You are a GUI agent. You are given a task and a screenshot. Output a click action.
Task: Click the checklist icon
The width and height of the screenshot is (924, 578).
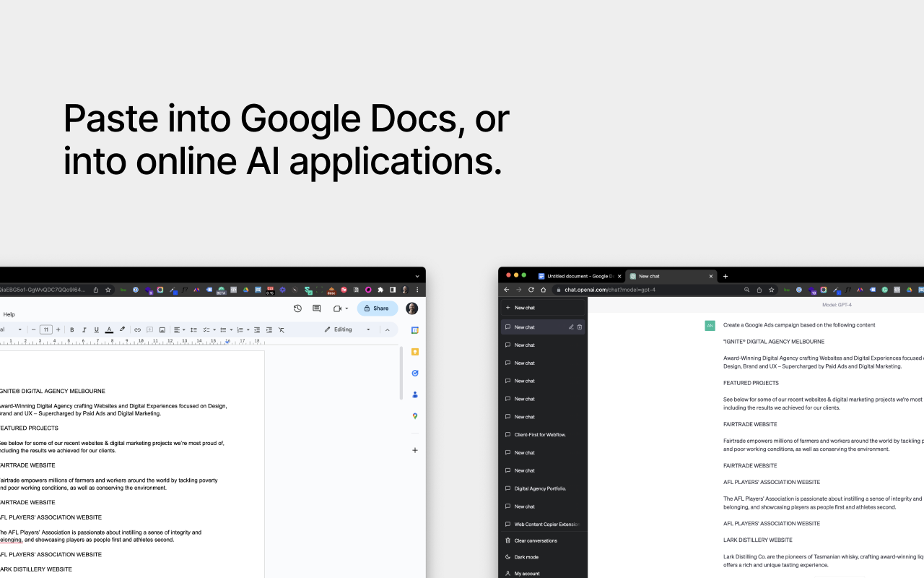pos(206,329)
